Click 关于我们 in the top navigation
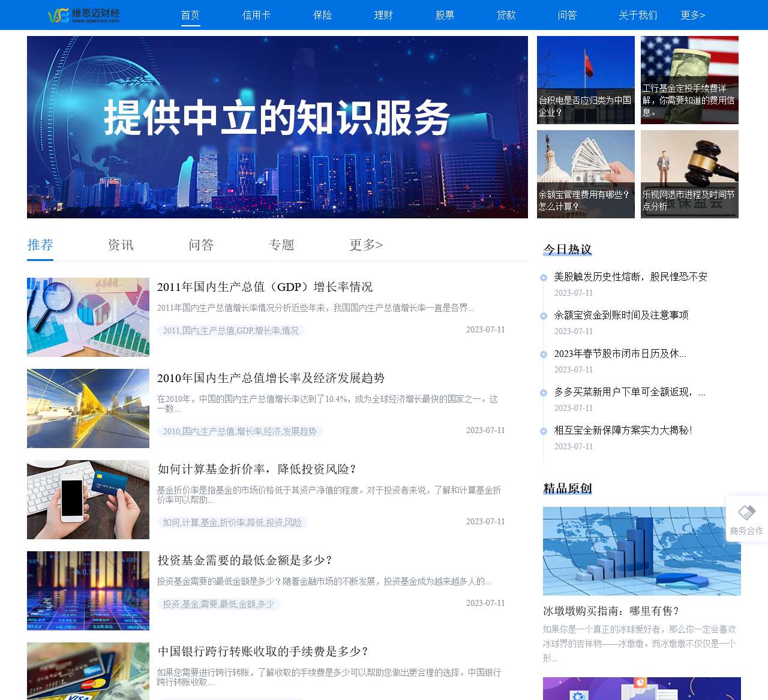Viewport: 768px width, 700px height. pos(637,16)
